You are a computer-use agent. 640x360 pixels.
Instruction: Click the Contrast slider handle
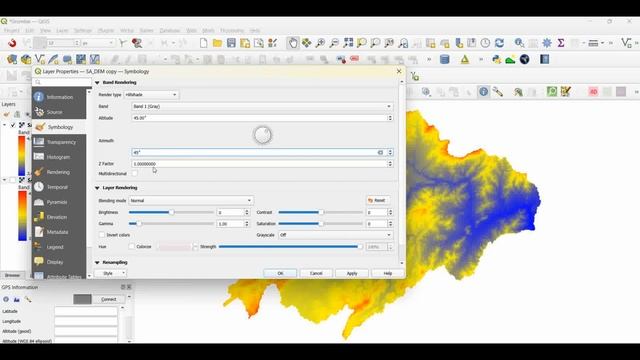(x=321, y=212)
